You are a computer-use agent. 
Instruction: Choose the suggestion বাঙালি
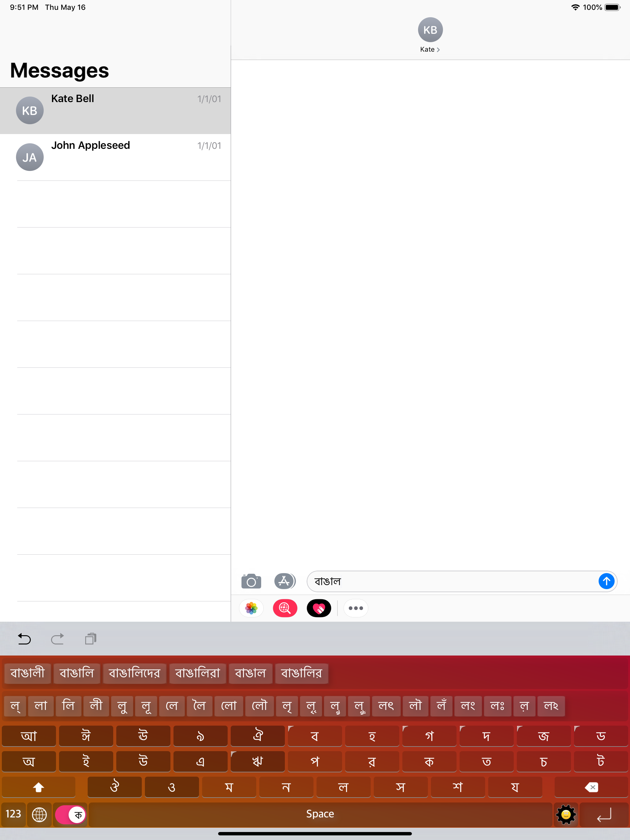click(x=77, y=673)
